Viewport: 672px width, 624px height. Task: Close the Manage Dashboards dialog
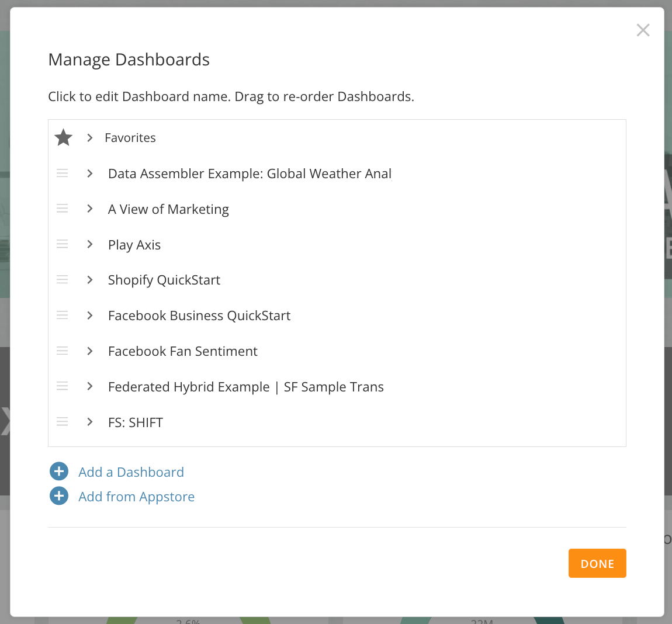(x=643, y=30)
